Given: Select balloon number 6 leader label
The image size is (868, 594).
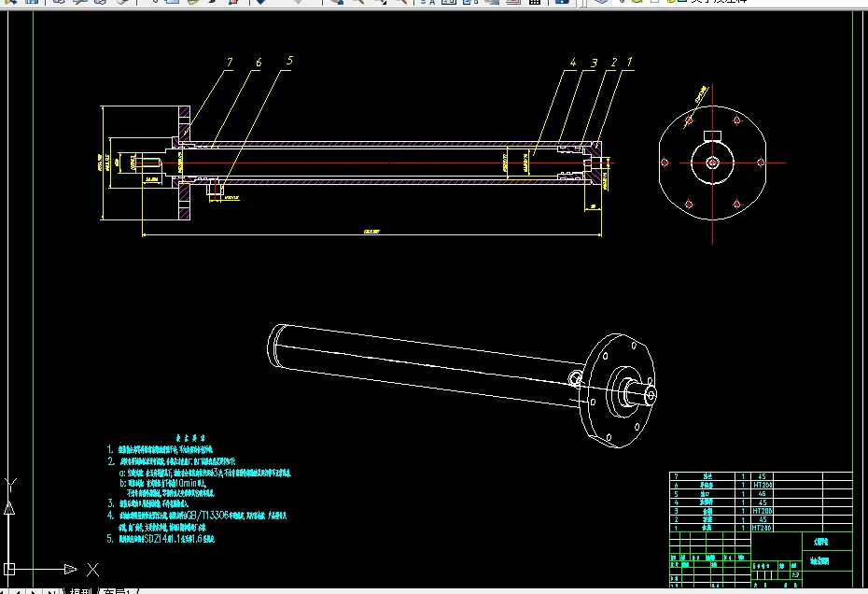Looking at the screenshot, I should click(x=259, y=62).
